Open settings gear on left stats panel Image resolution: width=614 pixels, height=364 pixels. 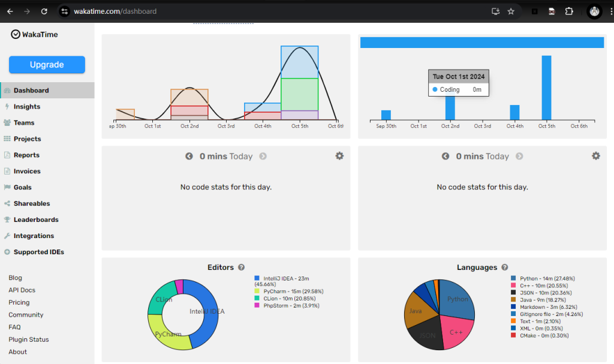339,156
